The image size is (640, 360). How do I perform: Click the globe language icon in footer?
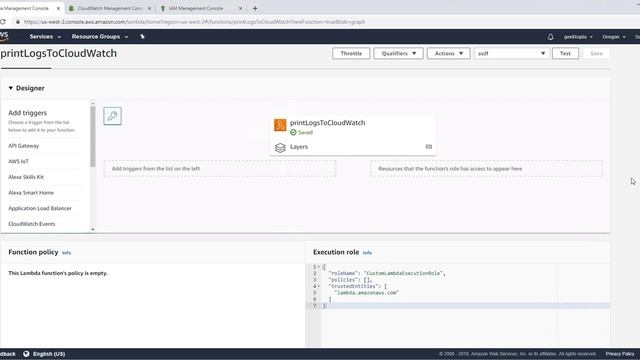tap(26, 354)
